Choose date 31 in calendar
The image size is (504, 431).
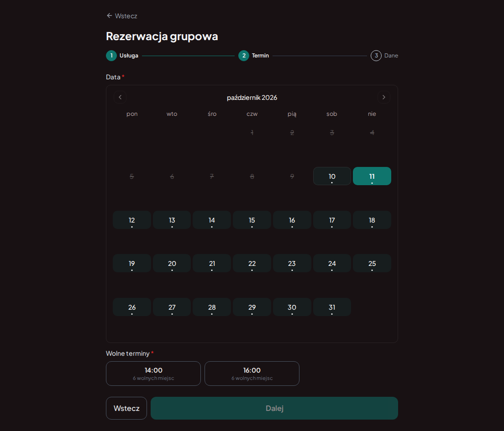pos(332,307)
